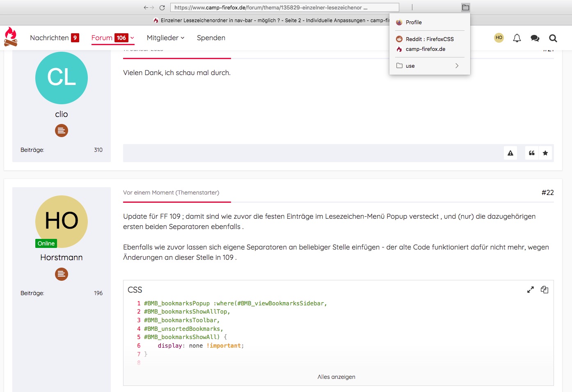572x392 pixels.
Task: Open the Nachrichten page
Action: click(49, 38)
